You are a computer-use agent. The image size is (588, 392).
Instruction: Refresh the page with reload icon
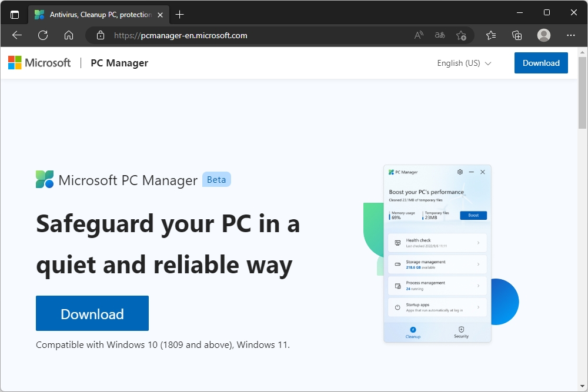point(43,35)
